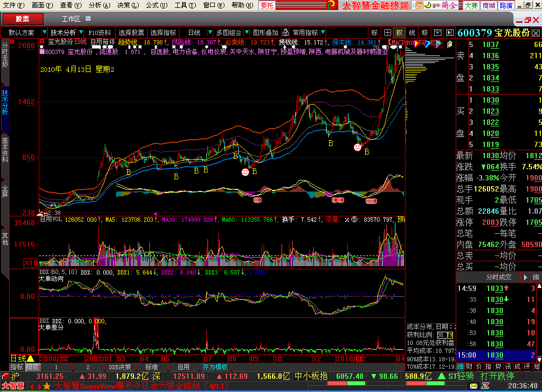Click the orange 加 icon in title bar
This screenshot has width=542, height=392.
pyautogui.click(x=419, y=5)
